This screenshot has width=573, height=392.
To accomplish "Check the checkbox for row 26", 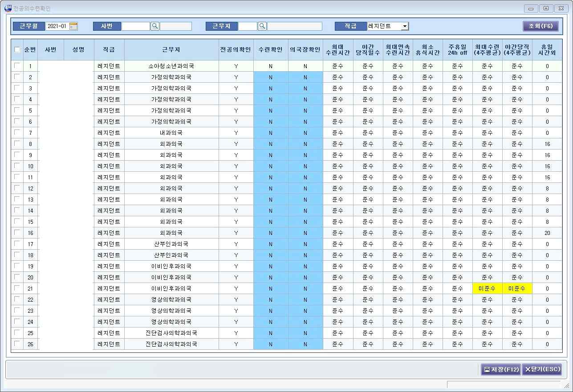I will tap(17, 344).
